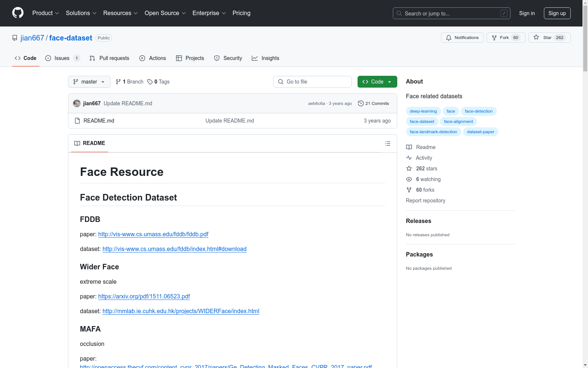Open the green Code dropdown
The width and height of the screenshot is (588, 368).
pyautogui.click(x=377, y=82)
